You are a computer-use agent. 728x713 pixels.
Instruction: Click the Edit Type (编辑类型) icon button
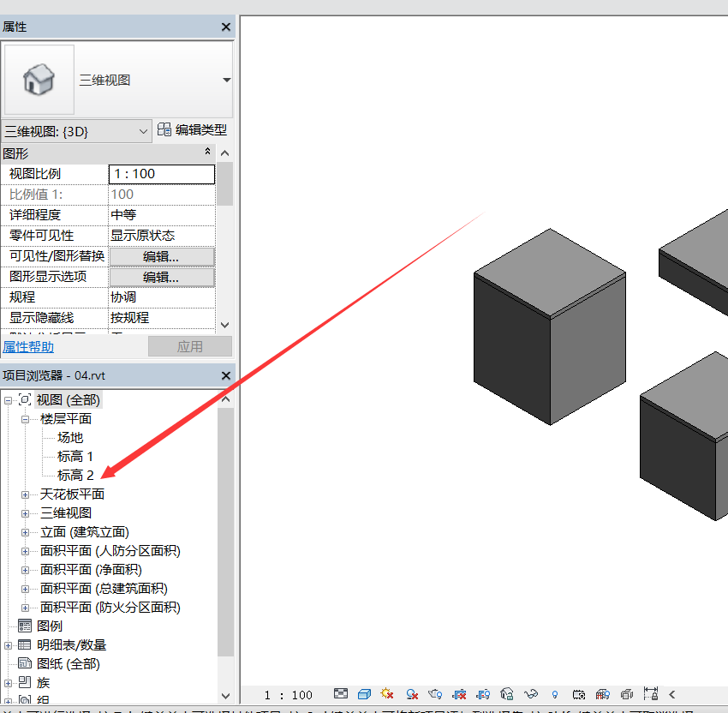pyautogui.click(x=164, y=130)
